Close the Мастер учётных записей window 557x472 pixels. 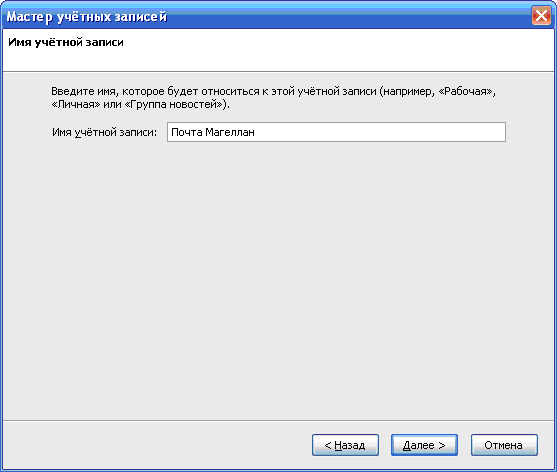[541, 16]
